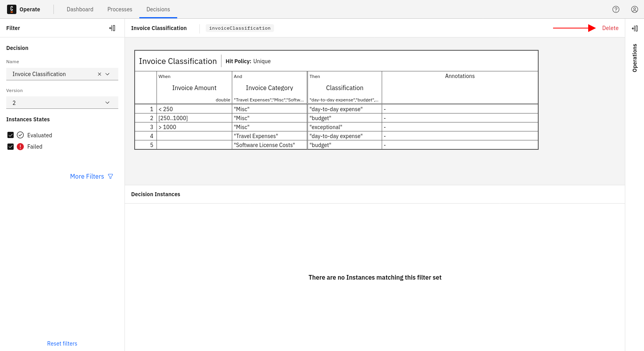The height and width of the screenshot is (351, 644).
Task: Click the Camunda Operate logo icon
Action: pyautogui.click(x=12, y=9)
